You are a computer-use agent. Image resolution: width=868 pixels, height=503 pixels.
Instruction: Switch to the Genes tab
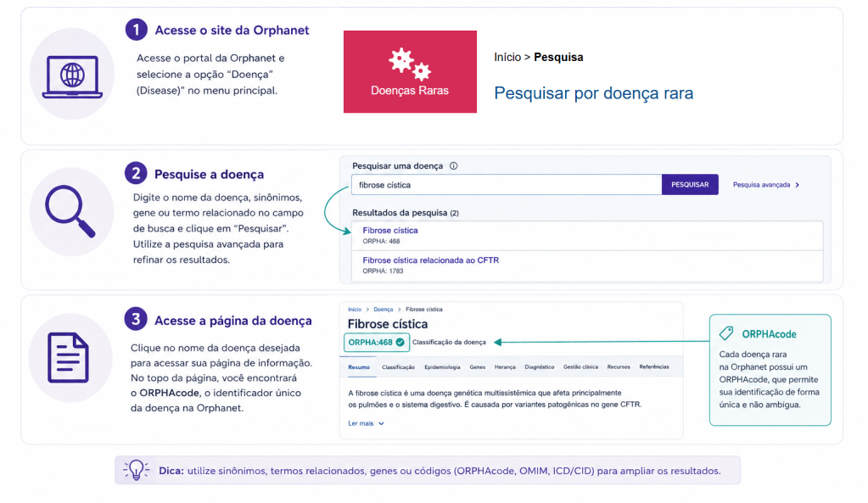pyautogui.click(x=477, y=367)
